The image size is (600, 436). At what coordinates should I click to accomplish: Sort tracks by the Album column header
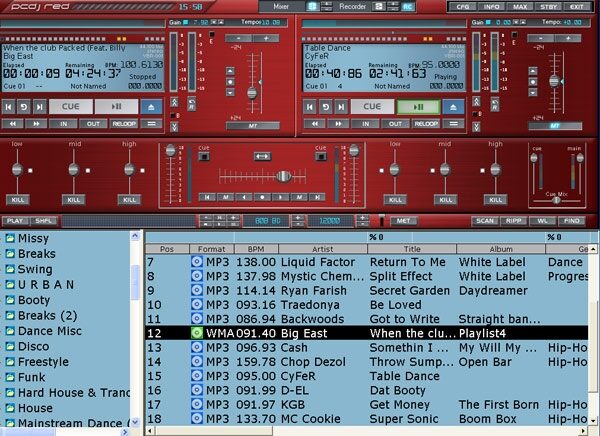(501, 249)
